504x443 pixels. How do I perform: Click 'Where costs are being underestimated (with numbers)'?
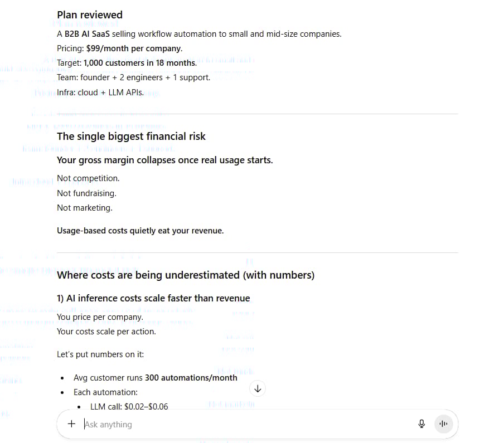tap(186, 275)
